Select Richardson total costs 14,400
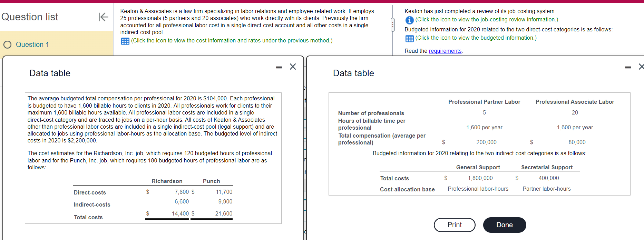Image resolution: width=644 pixels, height=240 pixels. pyautogui.click(x=180, y=213)
